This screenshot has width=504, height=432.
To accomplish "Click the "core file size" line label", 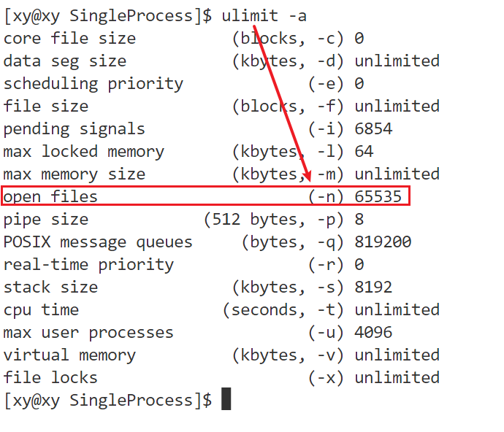I will tap(69, 38).
